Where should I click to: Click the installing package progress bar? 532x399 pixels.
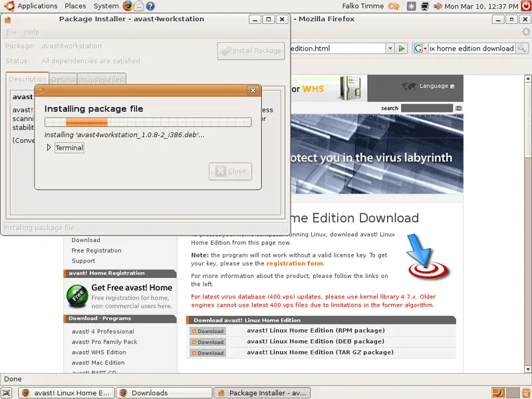(x=148, y=122)
